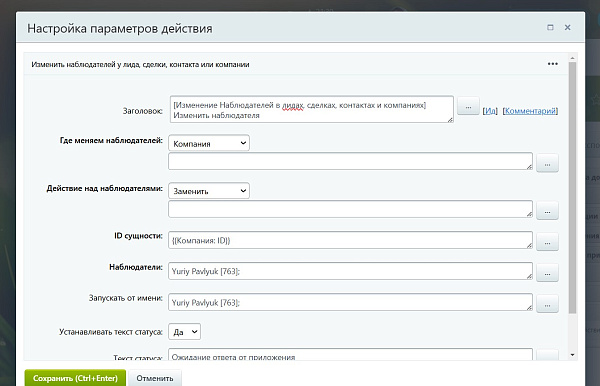Open the three-dot menu in action header
The width and height of the screenshot is (600, 386).
pos(553,64)
